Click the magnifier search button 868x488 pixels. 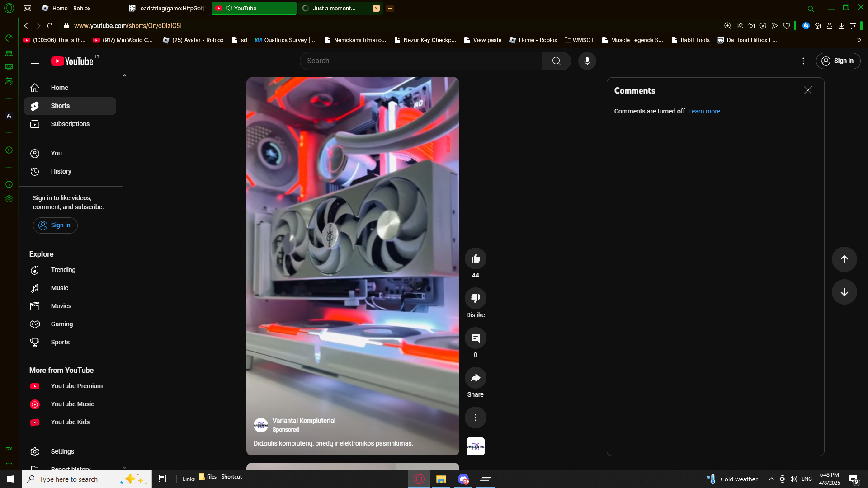tap(556, 61)
